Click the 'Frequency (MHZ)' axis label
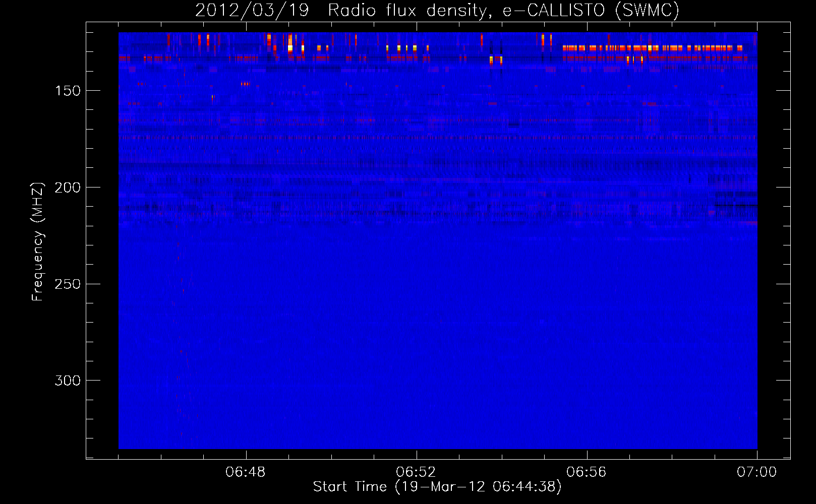 pyautogui.click(x=38, y=241)
